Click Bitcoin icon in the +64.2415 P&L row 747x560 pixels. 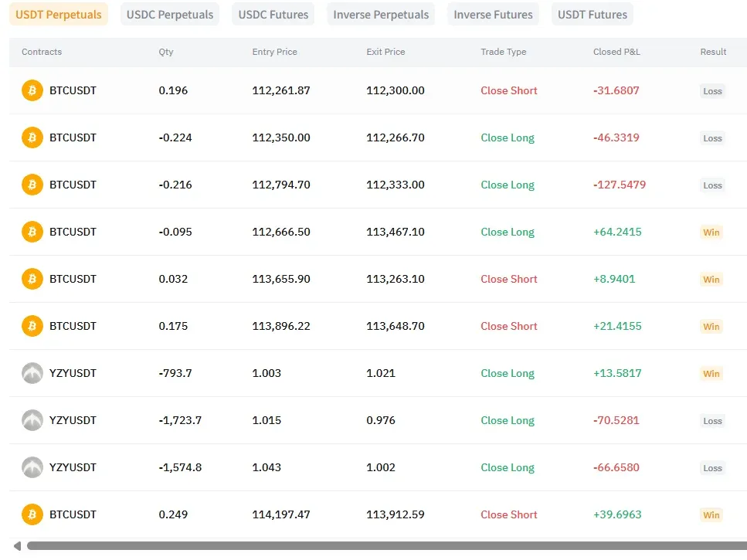tap(32, 232)
